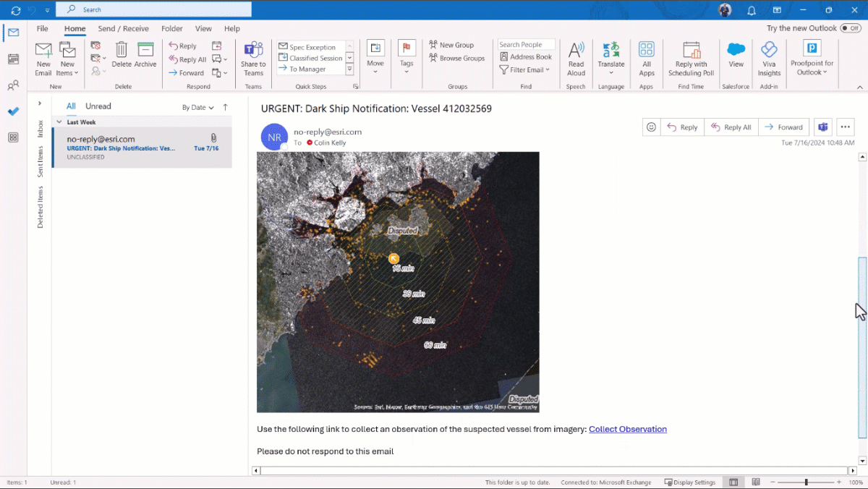Share this email to Teams
This screenshot has height=489, width=868.
tap(252, 58)
